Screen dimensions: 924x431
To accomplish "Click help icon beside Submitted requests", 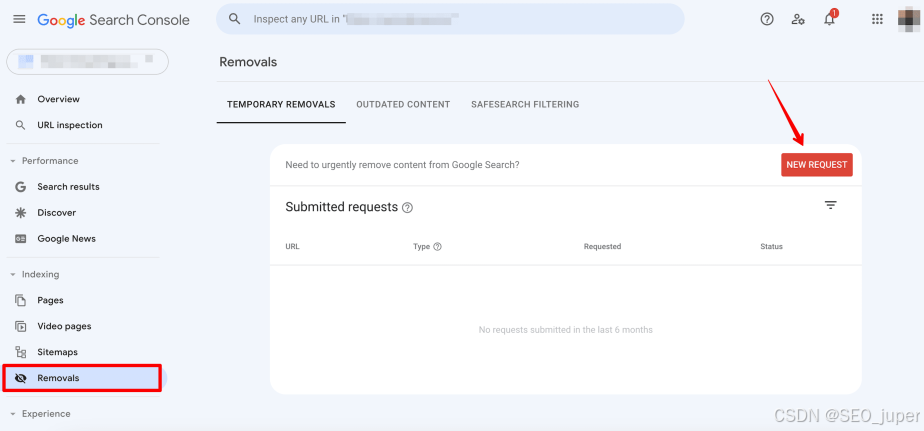I will click(x=407, y=208).
